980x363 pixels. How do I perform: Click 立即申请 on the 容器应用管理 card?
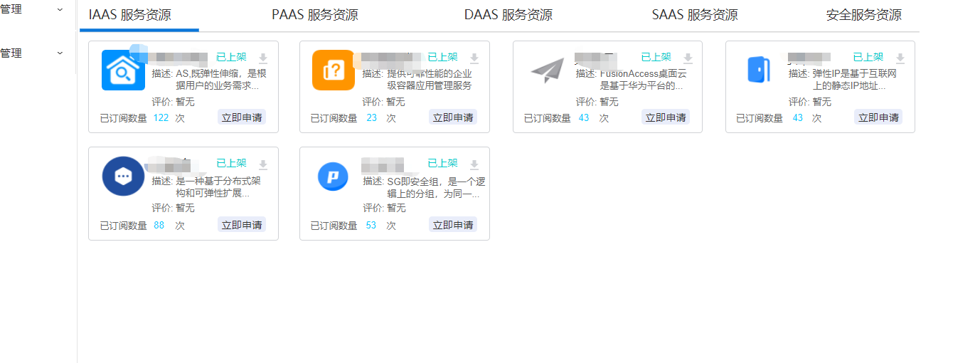pos(453,117)
